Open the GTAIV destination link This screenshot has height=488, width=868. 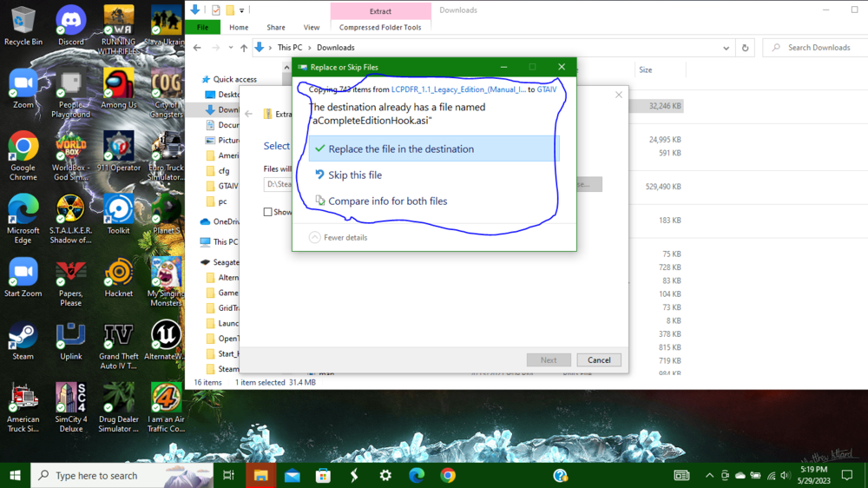(x=547, y=89)
